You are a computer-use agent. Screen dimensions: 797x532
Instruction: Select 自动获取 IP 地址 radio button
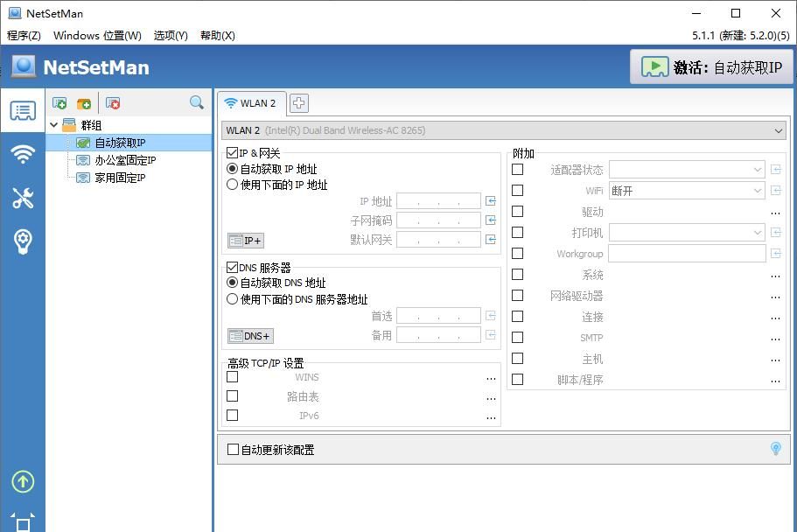pos(233,168)
